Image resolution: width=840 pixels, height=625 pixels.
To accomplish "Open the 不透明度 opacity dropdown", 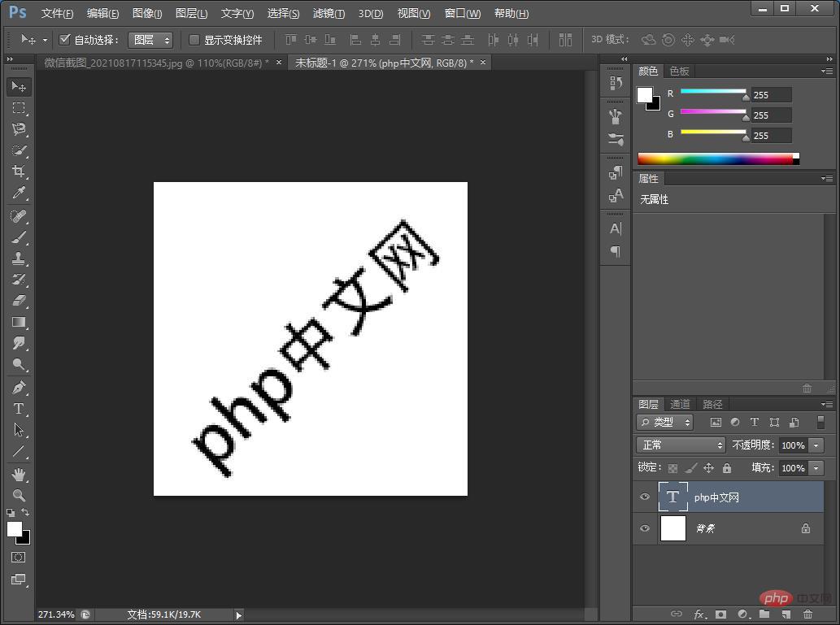I will click(816, 445).
